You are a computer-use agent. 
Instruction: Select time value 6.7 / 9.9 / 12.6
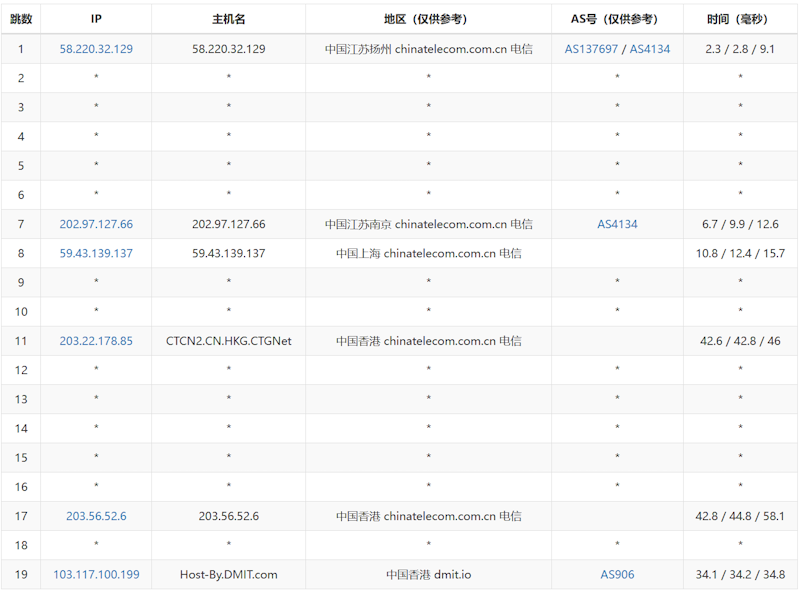click(740, 224)
